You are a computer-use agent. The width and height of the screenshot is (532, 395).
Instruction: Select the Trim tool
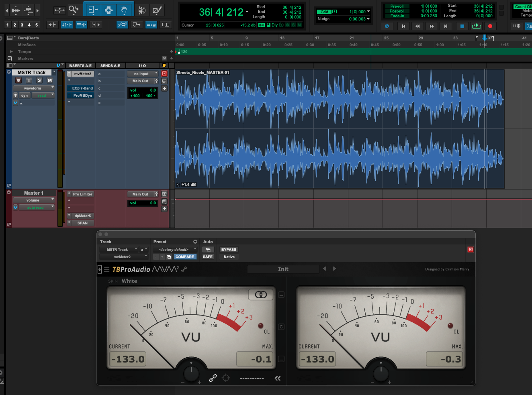coord(93,10)
